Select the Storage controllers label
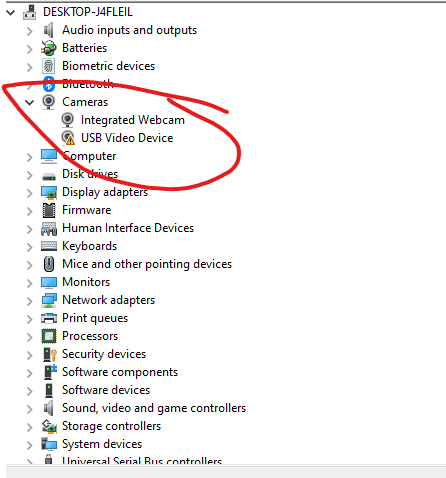The image size is (446, 478). 111,426
